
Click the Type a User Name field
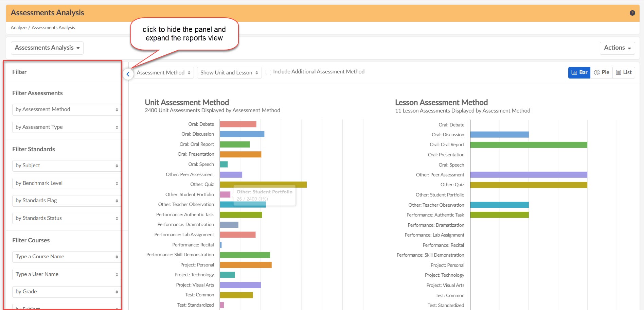pos(67,274)
